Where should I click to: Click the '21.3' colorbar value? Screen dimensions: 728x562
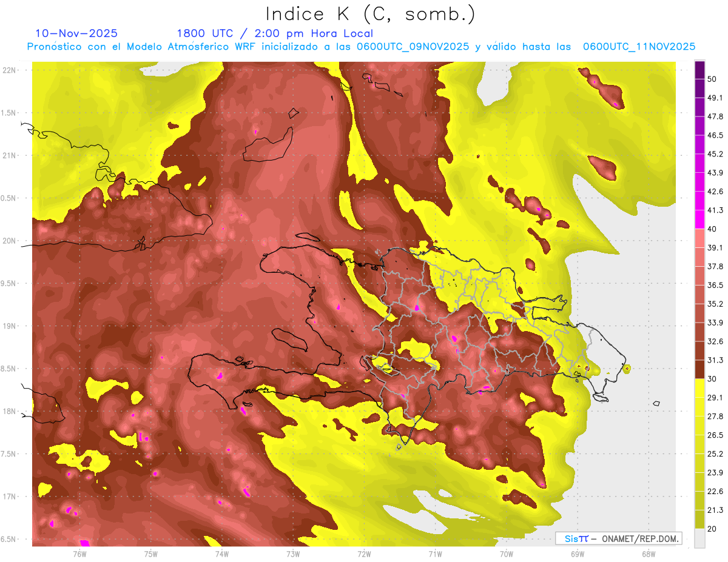(715, 510)
